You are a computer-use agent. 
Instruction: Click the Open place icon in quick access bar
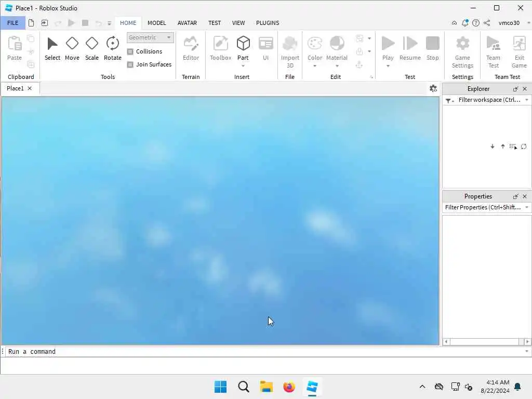click(45, 23)
